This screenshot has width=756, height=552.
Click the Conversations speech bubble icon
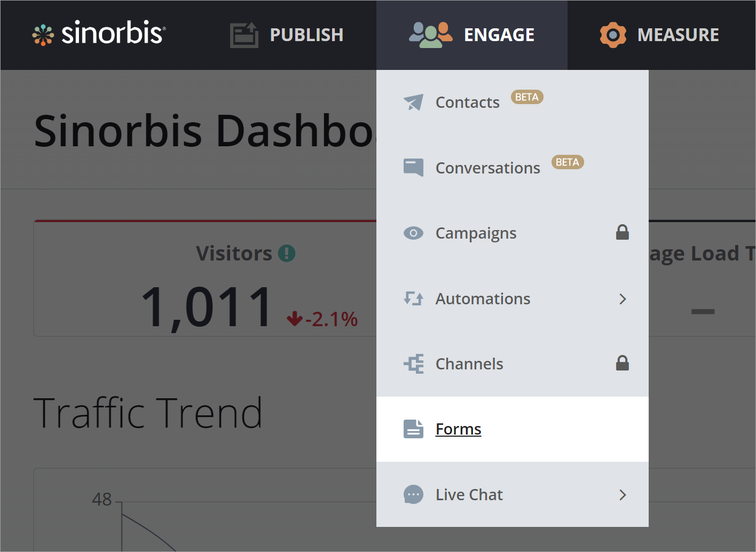pos(413,168)
